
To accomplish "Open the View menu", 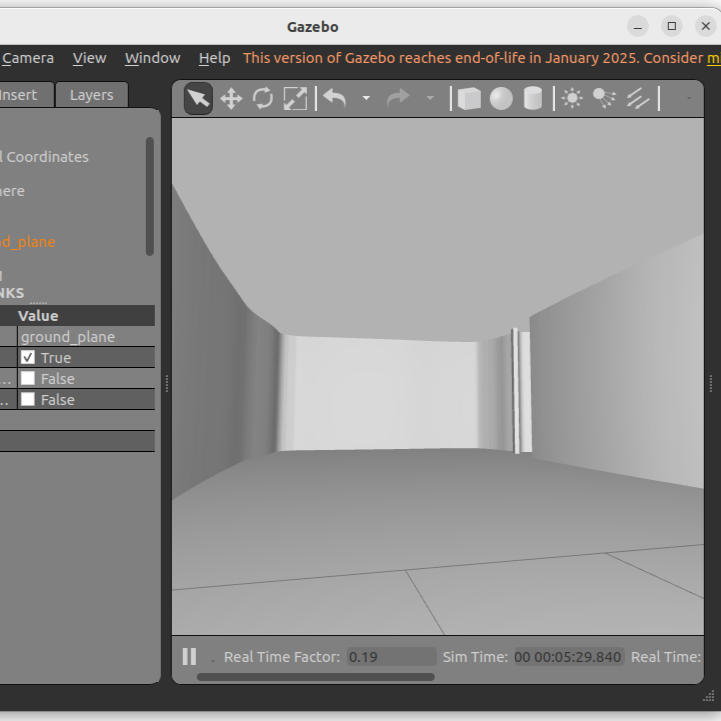I will pyautogui.click(x=89, y=58).
